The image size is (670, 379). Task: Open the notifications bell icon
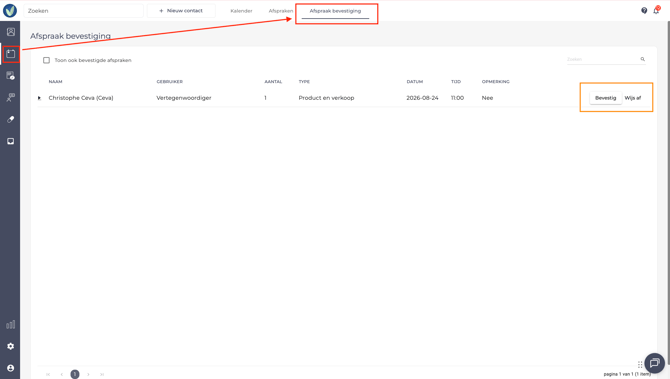(656, 10)
